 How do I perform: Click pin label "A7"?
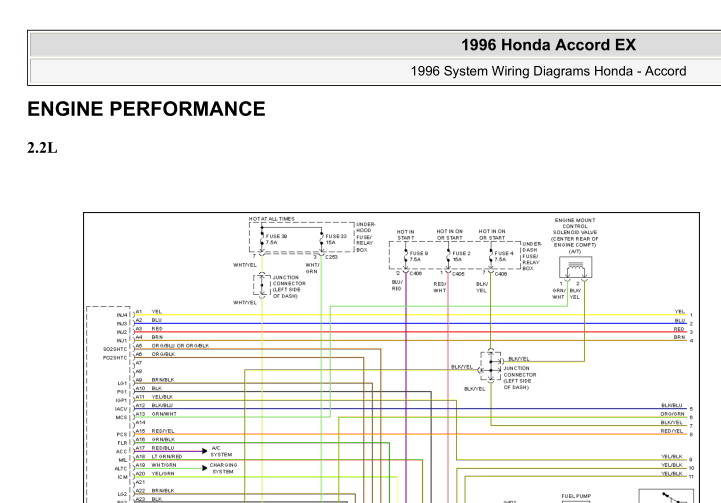139,363
